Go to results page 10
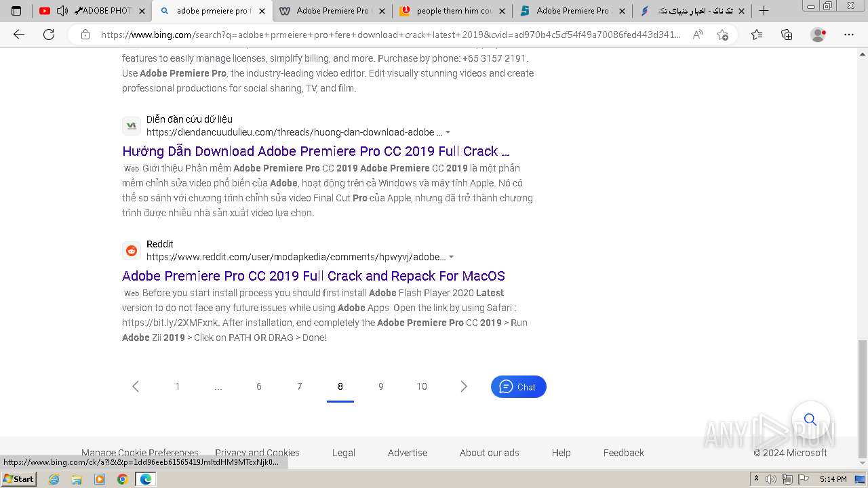 (x=422, y=386)
